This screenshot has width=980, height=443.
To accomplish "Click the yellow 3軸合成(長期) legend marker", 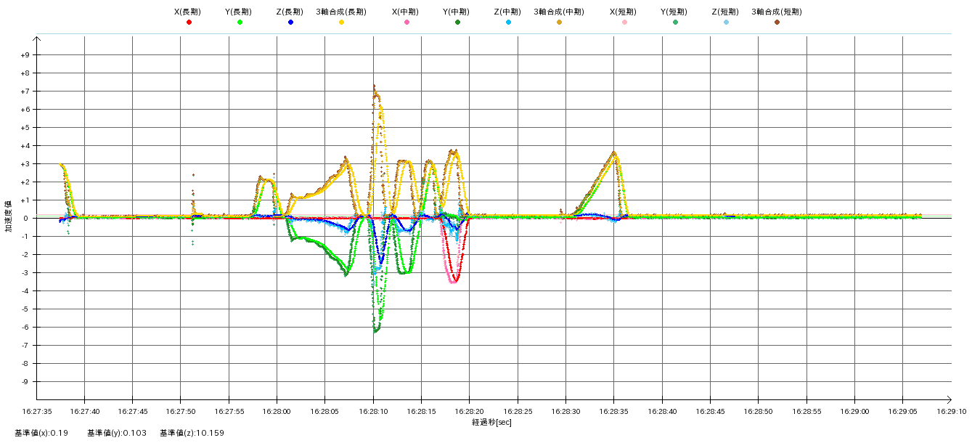I will pos(341,23).
